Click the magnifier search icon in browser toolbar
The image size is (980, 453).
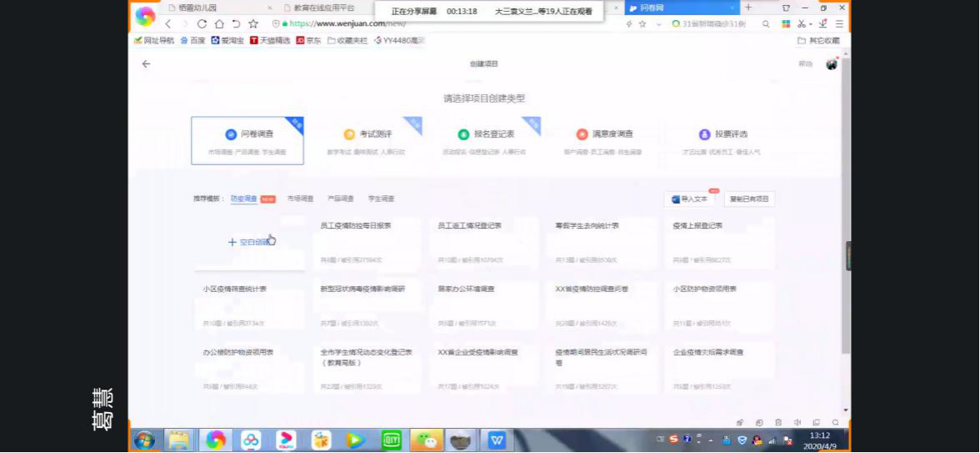click(766, 23)
